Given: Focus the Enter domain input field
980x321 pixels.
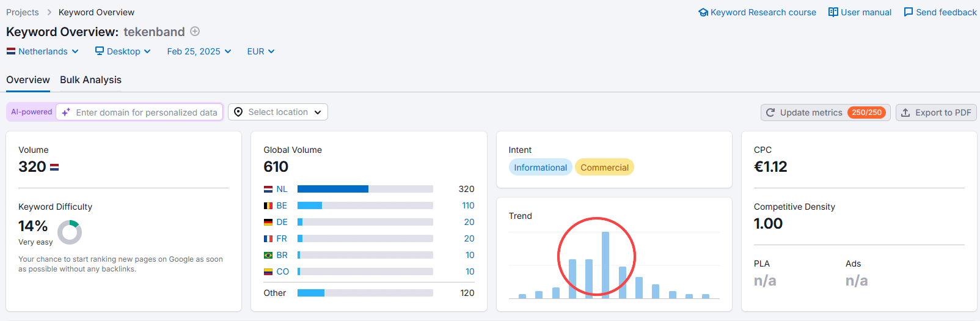Looking at the screenshot, I should (139, 113).
